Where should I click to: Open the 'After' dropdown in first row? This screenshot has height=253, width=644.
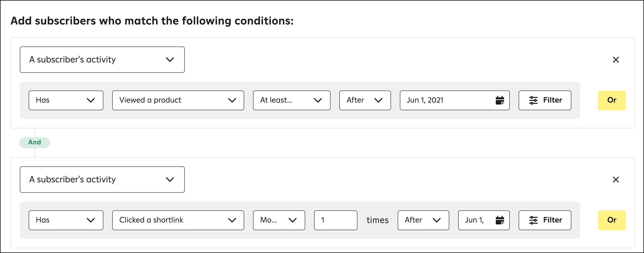(x=365, y=100)
